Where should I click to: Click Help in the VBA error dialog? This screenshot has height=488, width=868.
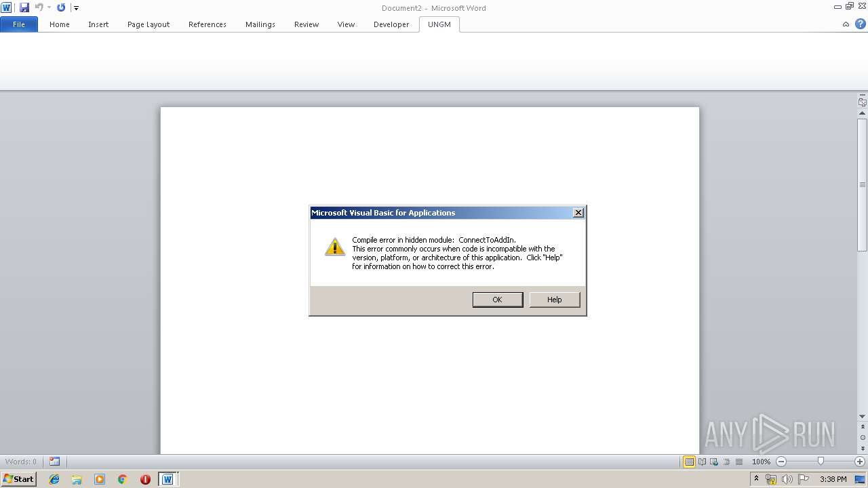coord(555,300)
